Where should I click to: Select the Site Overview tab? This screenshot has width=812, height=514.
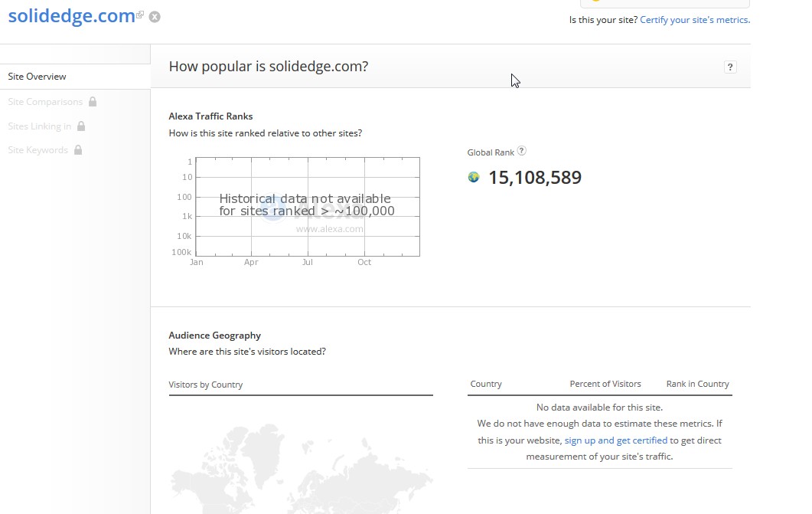coord(38,77)
